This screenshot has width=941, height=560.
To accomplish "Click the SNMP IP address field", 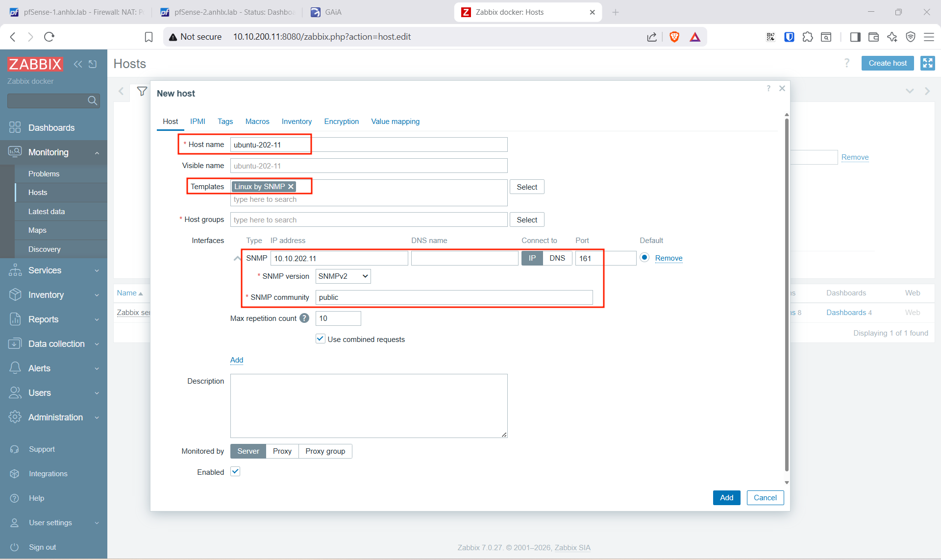I will pyautogui.click(x=339, y=258).
